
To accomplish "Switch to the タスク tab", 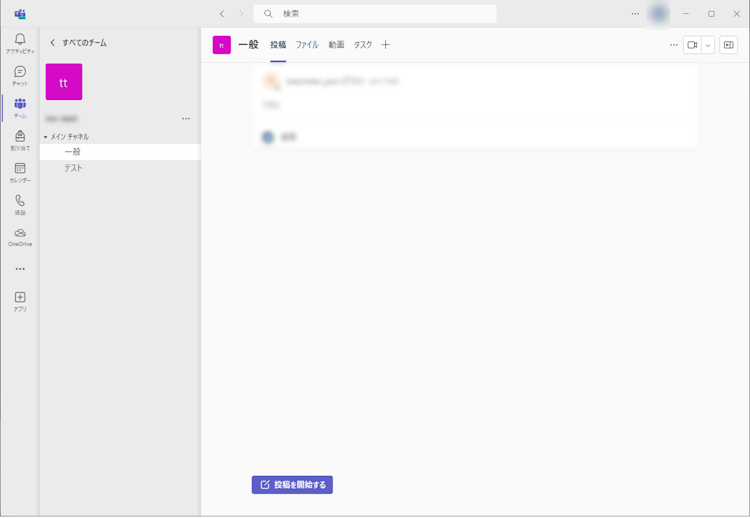I will click(363, 45).
